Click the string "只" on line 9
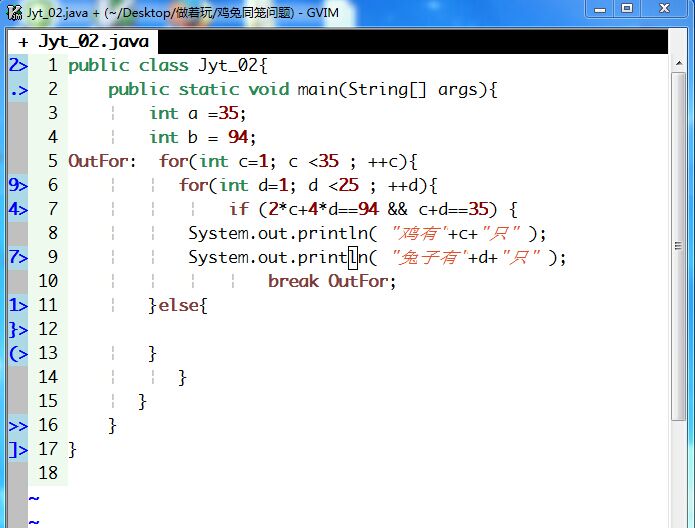This screenshot has width=695, height=528. (x=520, y=257)
